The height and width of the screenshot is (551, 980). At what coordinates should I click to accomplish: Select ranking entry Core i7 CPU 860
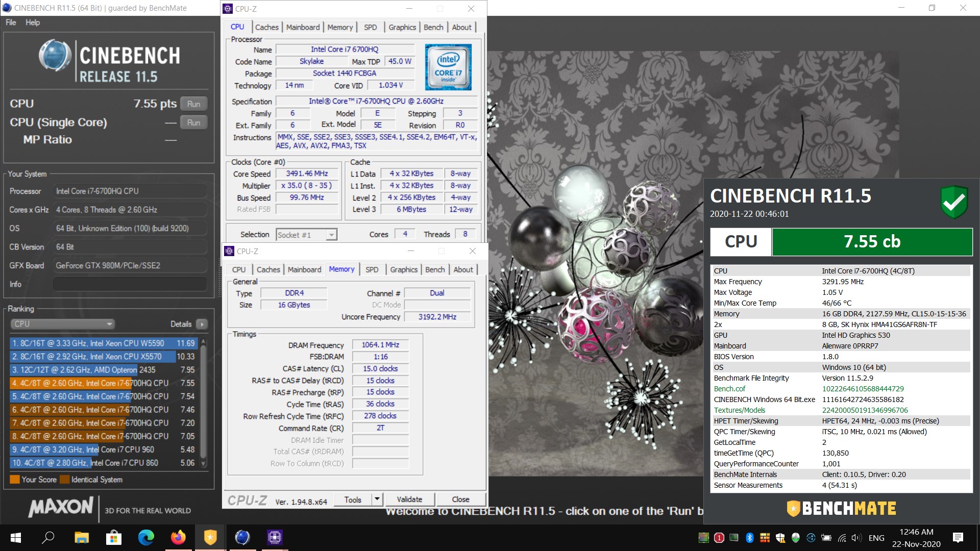103,463
